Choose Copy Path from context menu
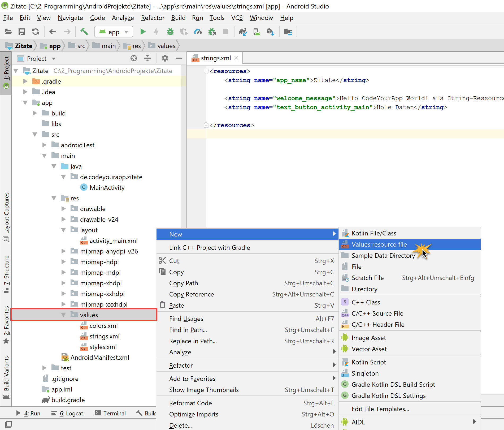Viewport: 504px width, 430px height. 247,283
